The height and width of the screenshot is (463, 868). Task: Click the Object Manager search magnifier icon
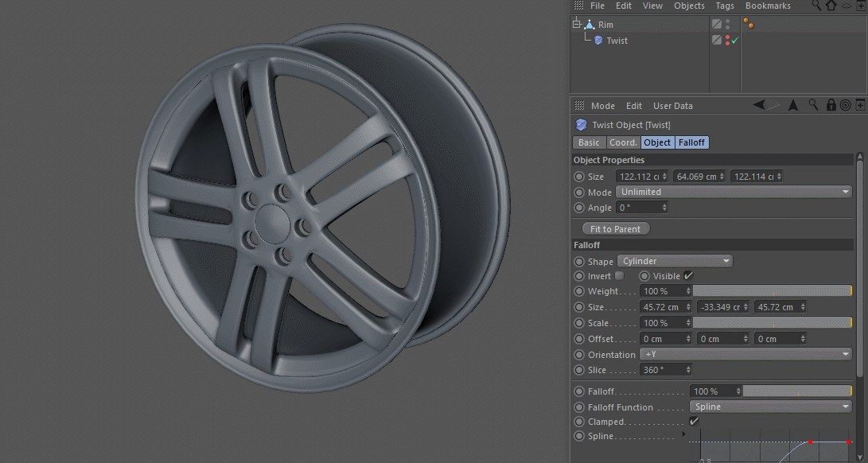pyautogui.click(x=816, y=6)
